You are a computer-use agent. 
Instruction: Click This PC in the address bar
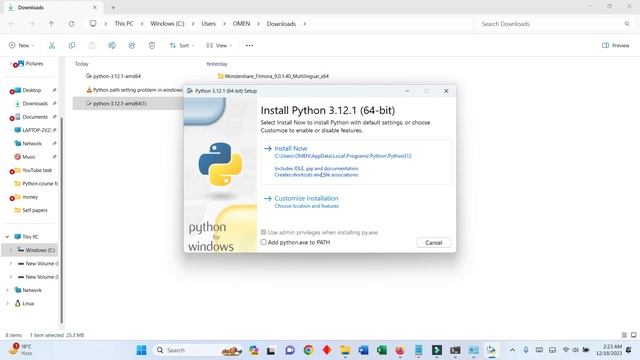(x=124, y=24)
